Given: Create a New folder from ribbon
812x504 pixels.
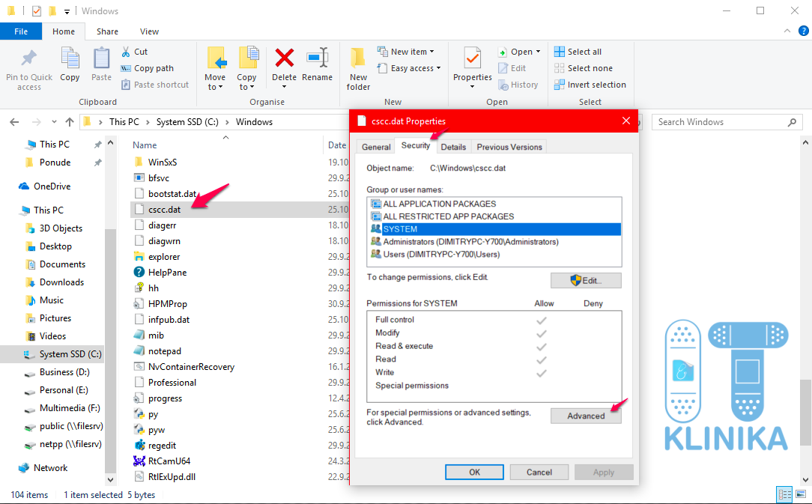Looking at the screenshot, I should click(358, 67).
